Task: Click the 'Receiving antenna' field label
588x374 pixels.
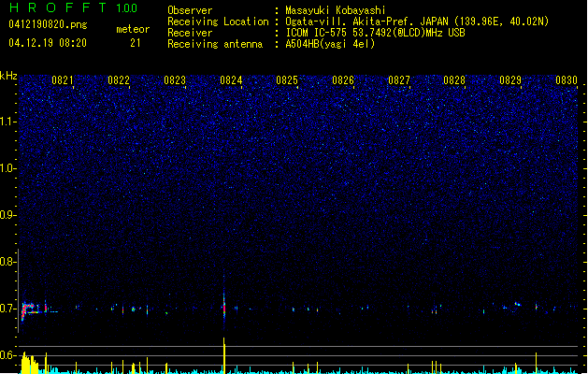Action: tap(215, 44)
